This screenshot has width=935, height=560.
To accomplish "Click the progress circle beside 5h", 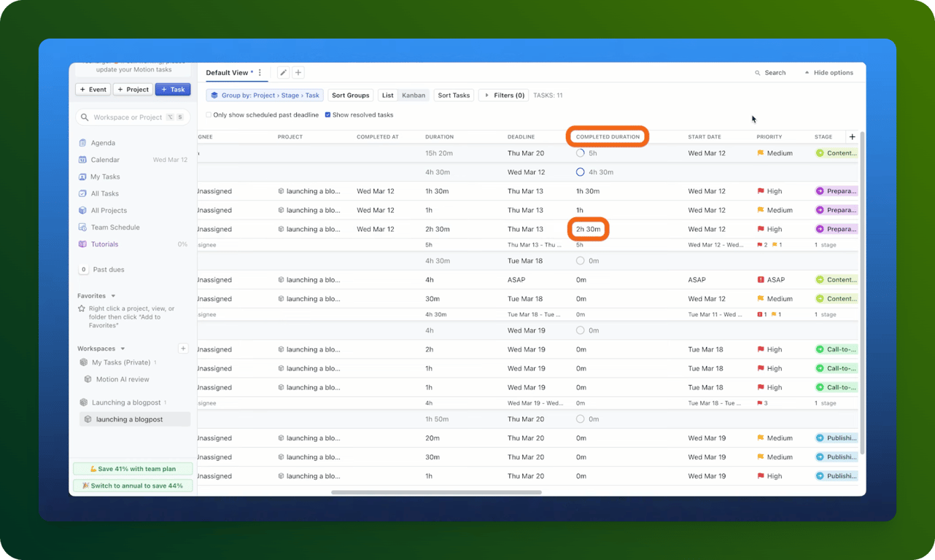I will (581, 153).
